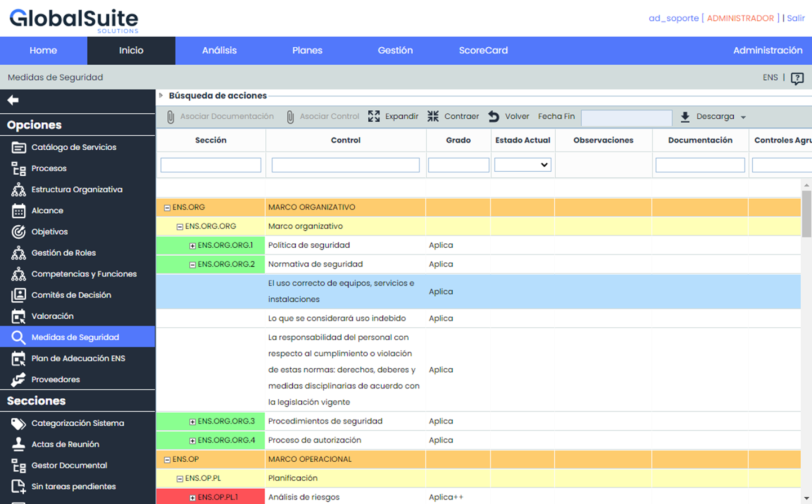
Task: Open Catálogo de Servicios from sidebar
Action: point(73,148)
